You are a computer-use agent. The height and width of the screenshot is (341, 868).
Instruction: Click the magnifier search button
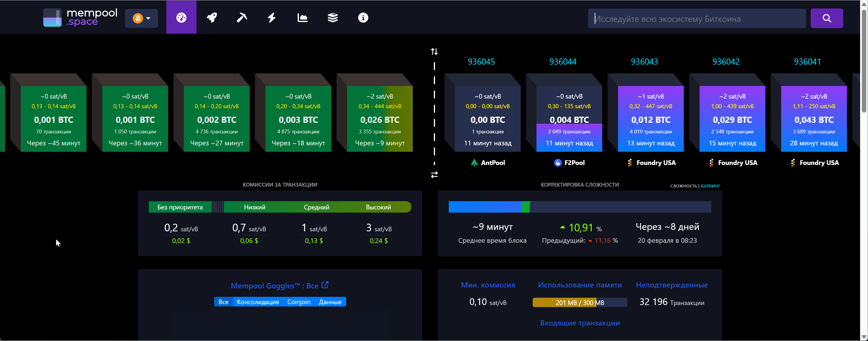[826, 18]
